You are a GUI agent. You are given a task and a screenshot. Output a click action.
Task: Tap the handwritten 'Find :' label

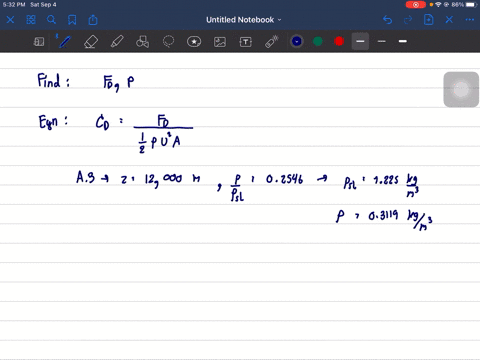click(53, 81)
